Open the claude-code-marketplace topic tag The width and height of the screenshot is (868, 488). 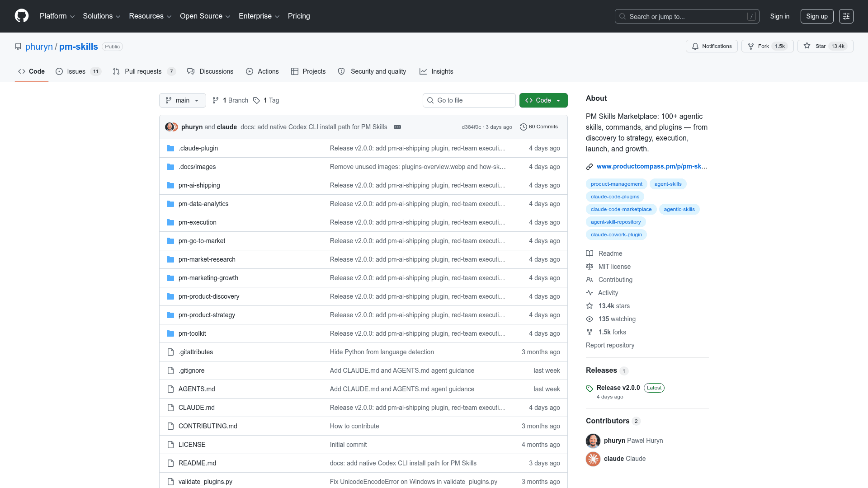(x=621, y=209)
